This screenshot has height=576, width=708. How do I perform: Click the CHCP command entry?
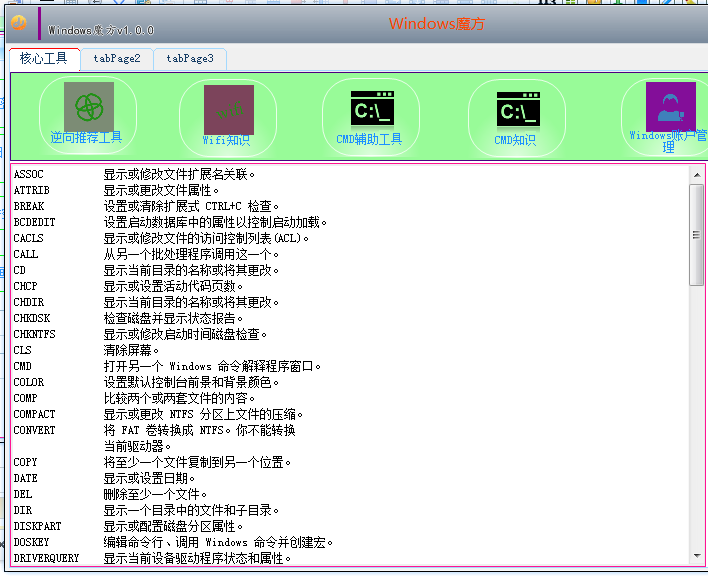[25, 286]
